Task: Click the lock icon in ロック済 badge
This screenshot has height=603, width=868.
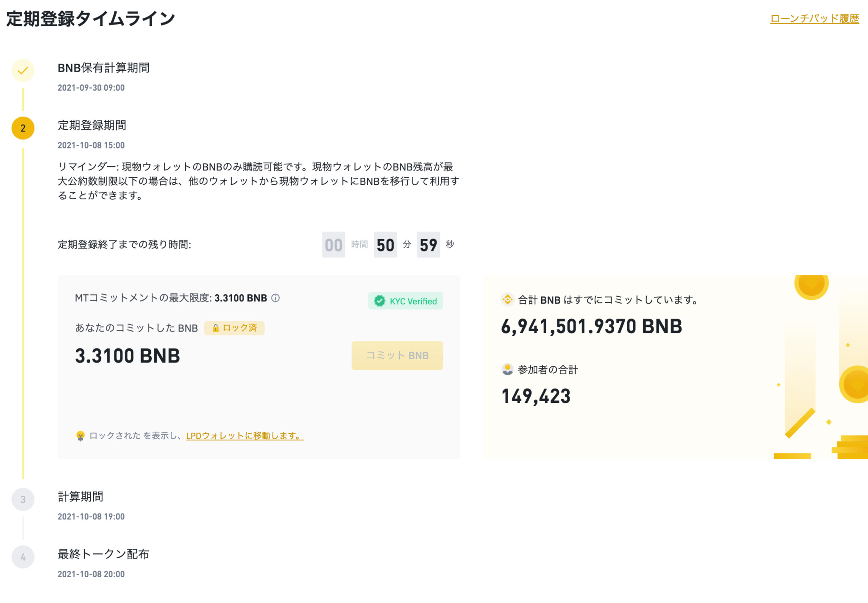Action: (215, 328)
